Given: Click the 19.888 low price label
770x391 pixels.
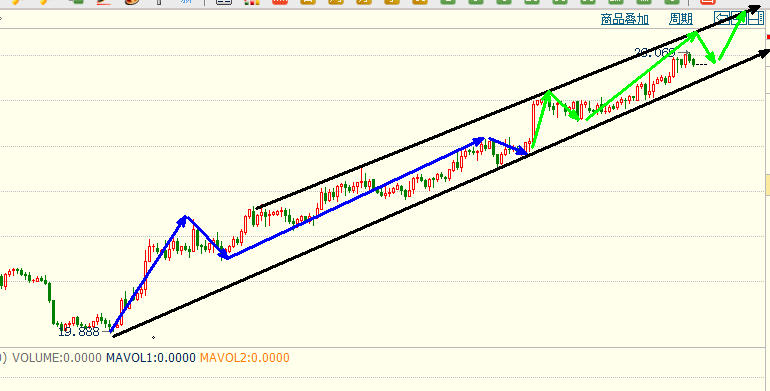Looking at the screenshot, I should tap(79, 332).
